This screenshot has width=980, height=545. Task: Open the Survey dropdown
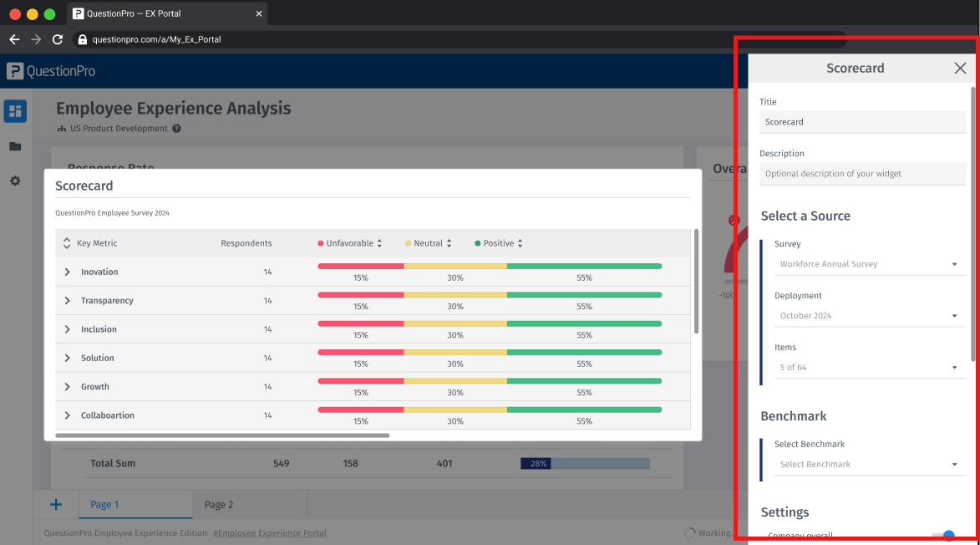(x=869, y=264)
